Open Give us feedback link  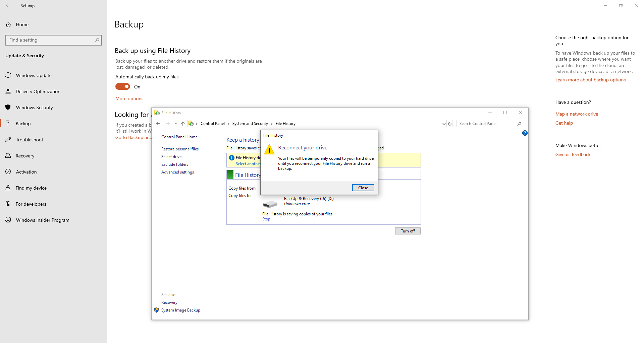tap(573, 154)
